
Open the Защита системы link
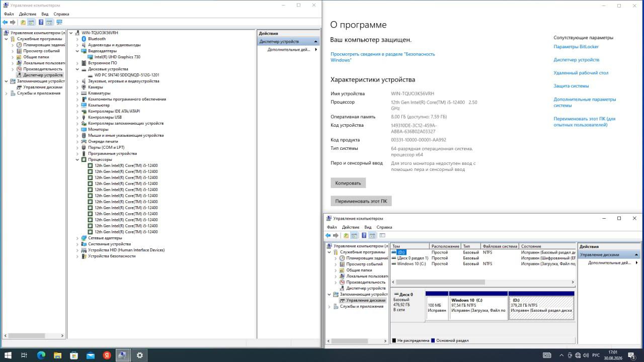[571, 86]
